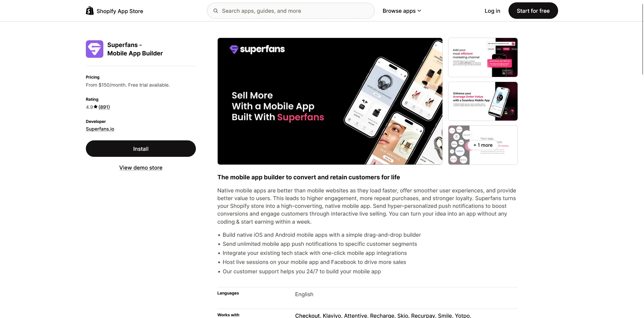Click the rating star icon
Screen dimensions: 644x318
(96, 107)
